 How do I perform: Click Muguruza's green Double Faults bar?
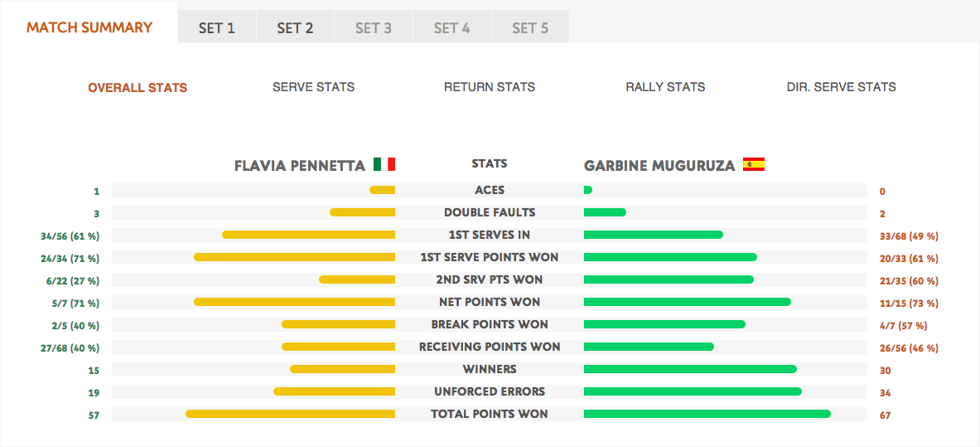coord(605,212)
